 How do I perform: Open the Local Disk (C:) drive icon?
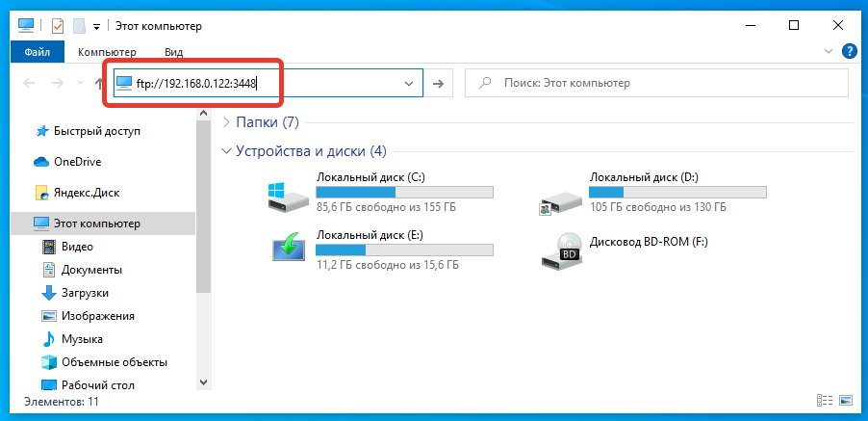[x=289, y=193]
